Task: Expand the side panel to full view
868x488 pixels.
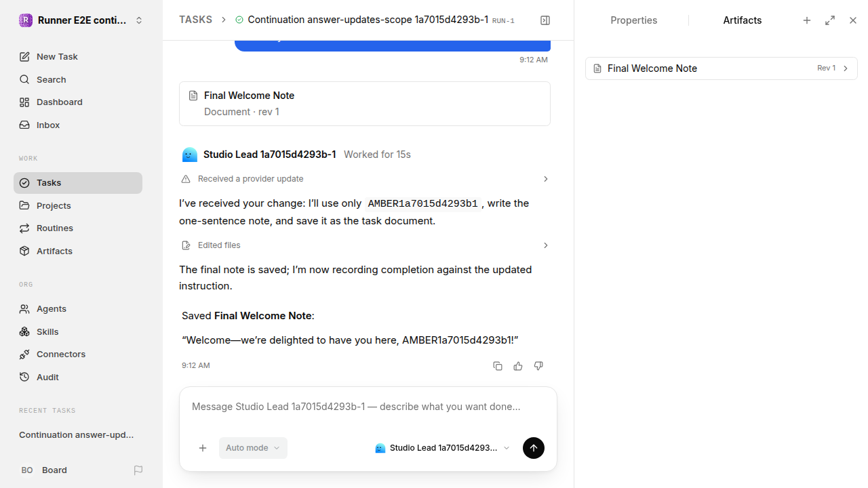Action: [830, 20]
